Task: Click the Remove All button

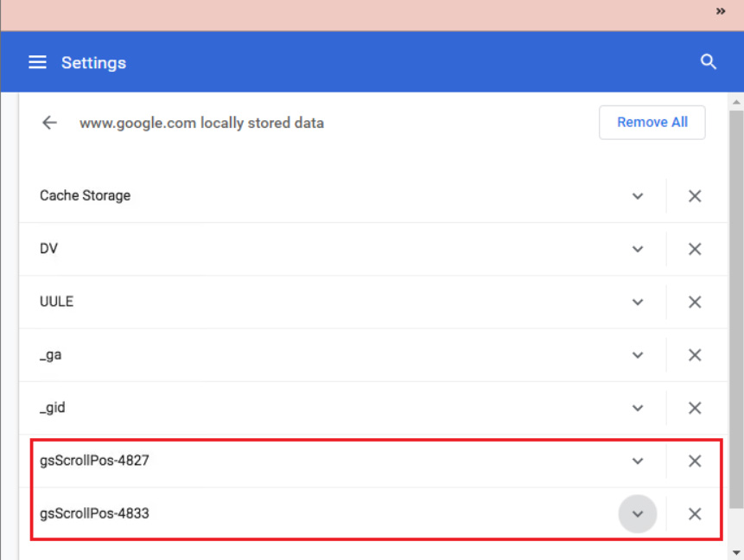Action: [x=652, y=122]
